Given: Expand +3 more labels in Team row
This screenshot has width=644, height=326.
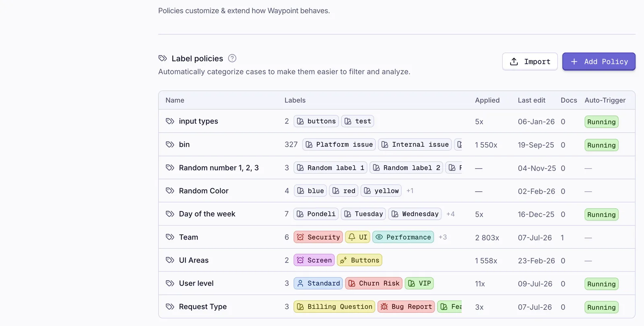Looking at the screenshot, I should coord(443,237).
